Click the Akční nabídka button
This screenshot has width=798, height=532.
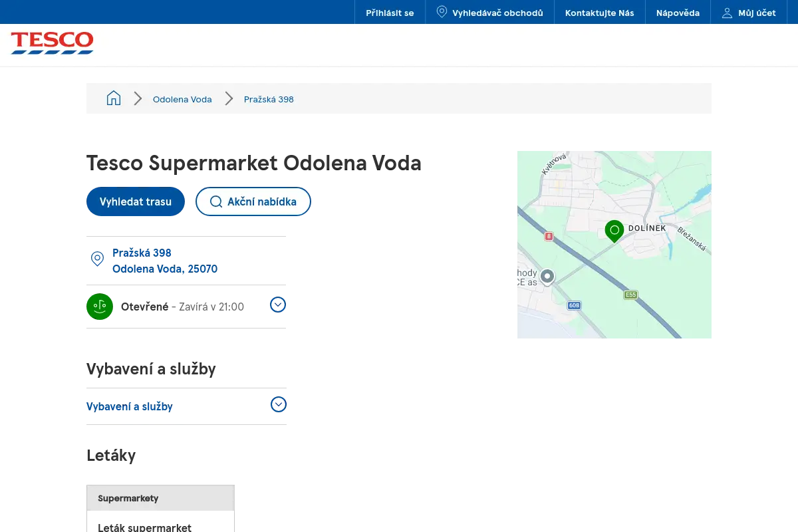(253, 201)
